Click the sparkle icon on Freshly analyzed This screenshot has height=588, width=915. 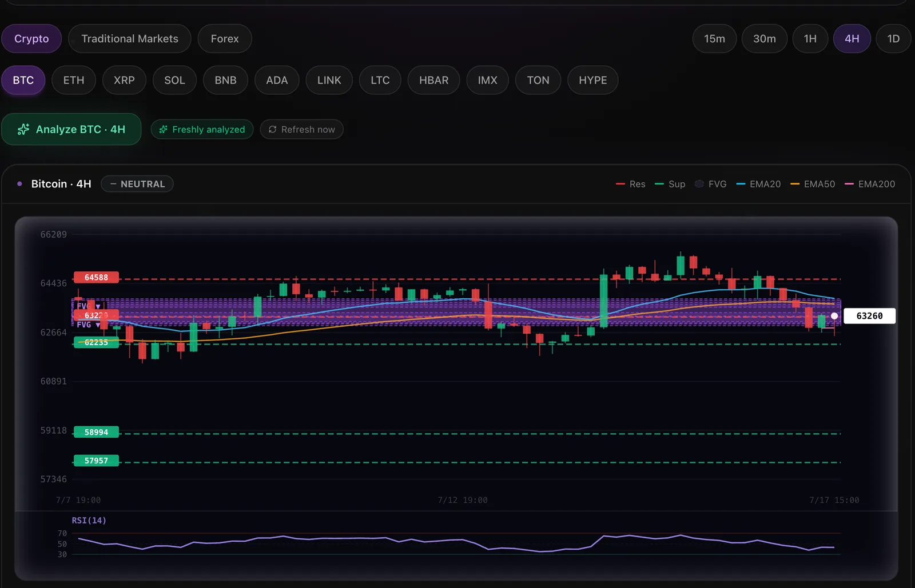[164, 129]
